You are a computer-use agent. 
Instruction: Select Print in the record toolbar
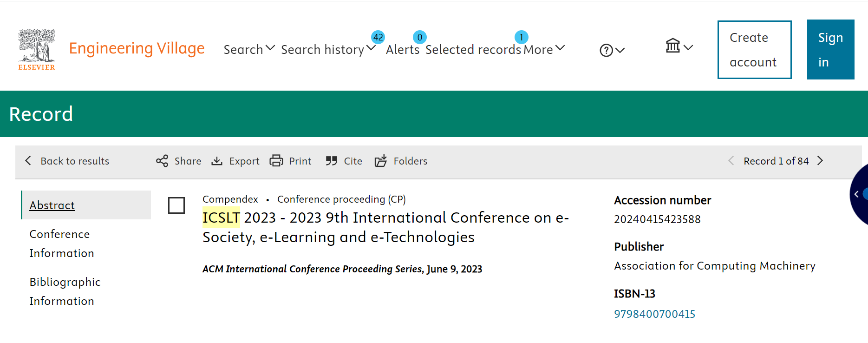pos(300,161)
